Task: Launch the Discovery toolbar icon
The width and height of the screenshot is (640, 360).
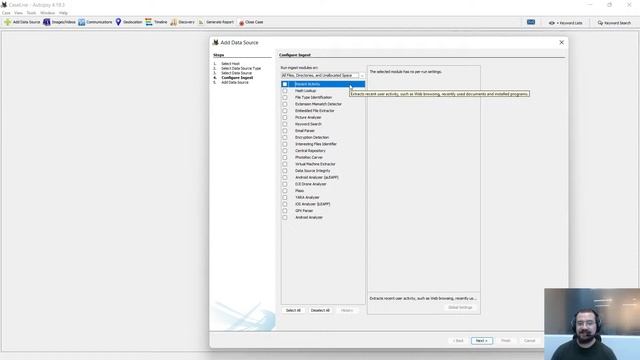Action: pyautogui.click(x=174, y=22)
